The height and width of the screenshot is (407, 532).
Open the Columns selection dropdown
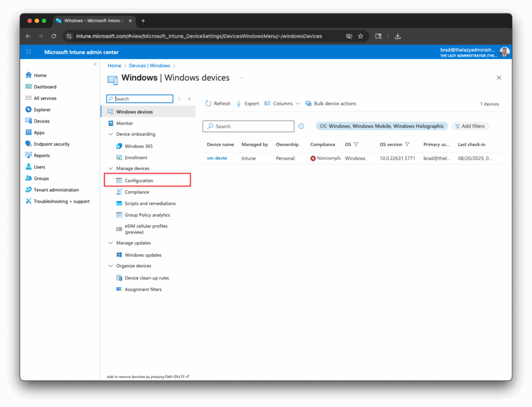pos(282,103)
